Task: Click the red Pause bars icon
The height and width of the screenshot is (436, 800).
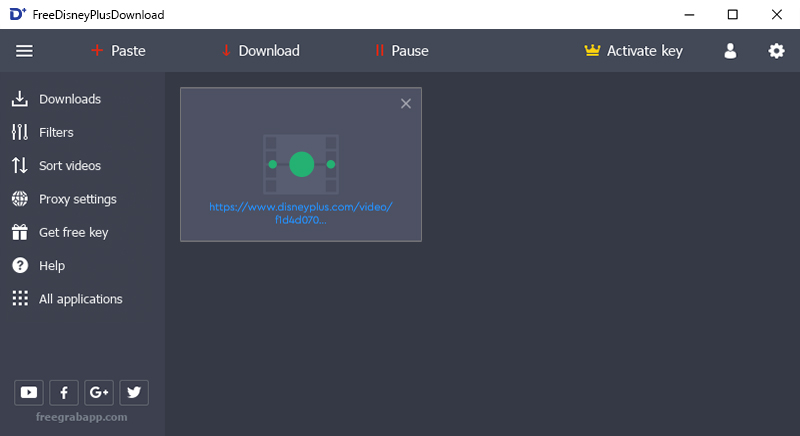Action: (x=379, y=50)
